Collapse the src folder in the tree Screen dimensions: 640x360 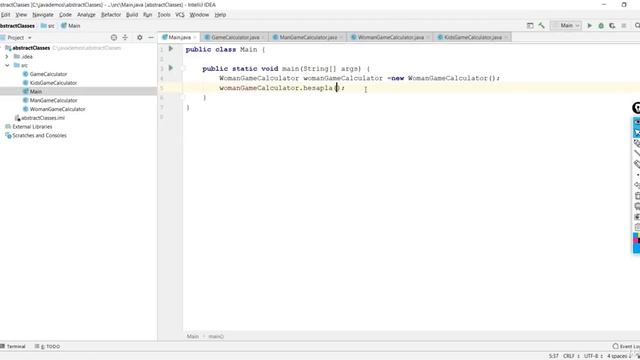click(7, 65)
